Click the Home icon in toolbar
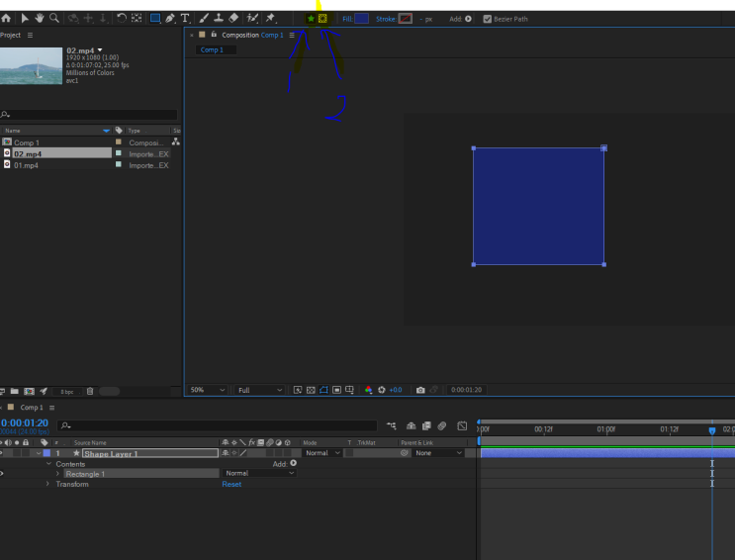735x560 pixels. (7, 18)
